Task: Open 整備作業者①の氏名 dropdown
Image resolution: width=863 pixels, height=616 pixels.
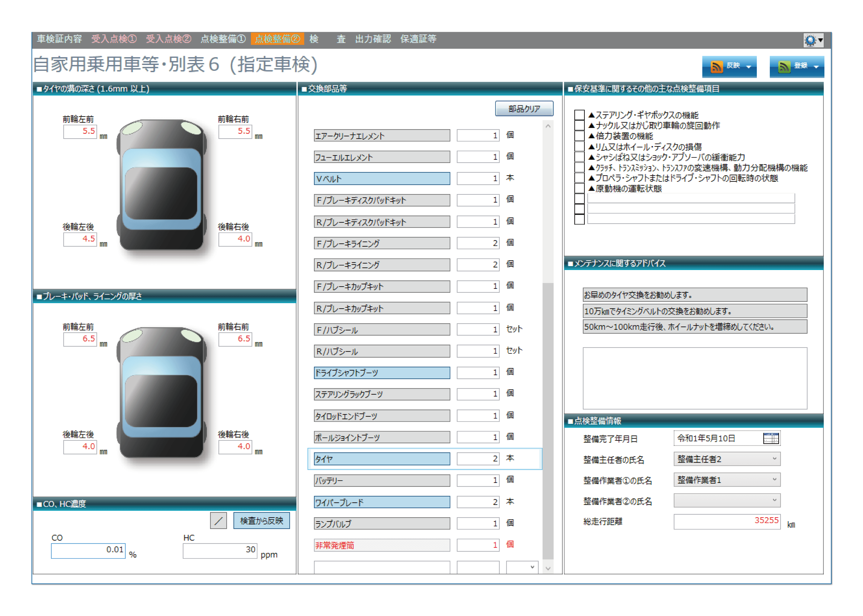Action: click(x=727, y=480)
